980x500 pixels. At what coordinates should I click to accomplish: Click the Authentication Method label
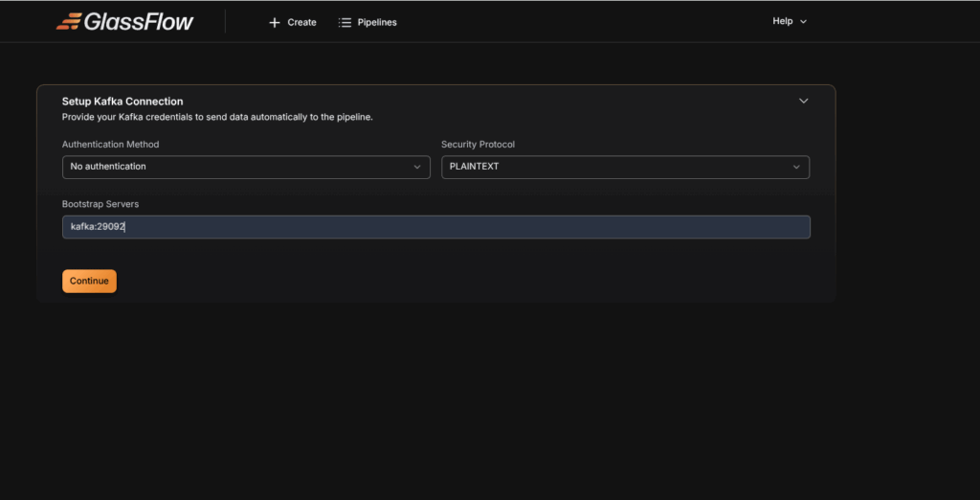tap(110, 145)
